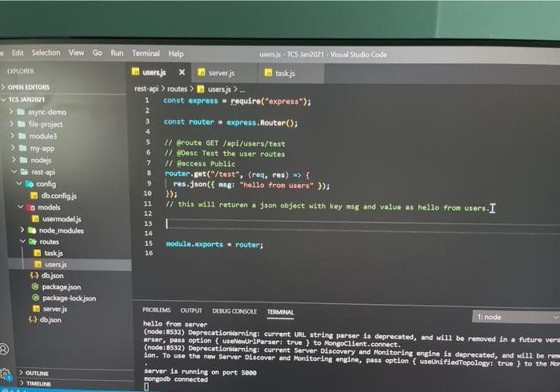This screenshot has height=392, width=560.
Task: Open the '1: node' terminal dropdown
Action: tap(516, 317)
